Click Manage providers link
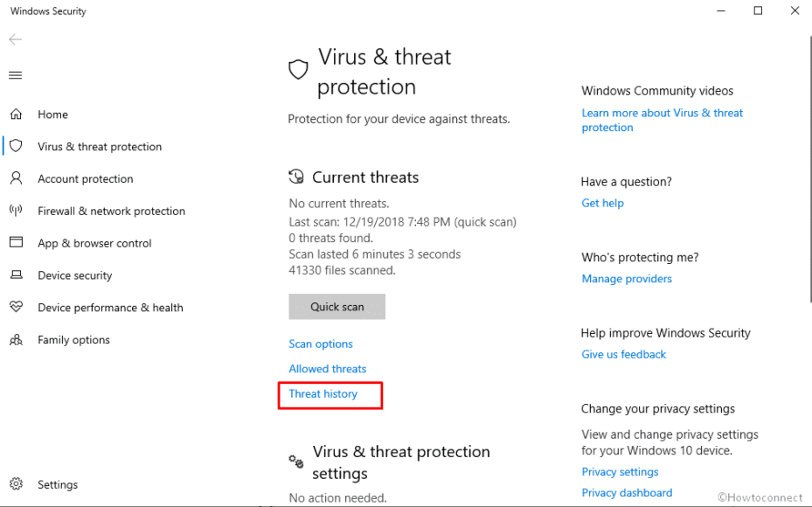This screenshot has width=812, height=507. [x=627, y=279]
